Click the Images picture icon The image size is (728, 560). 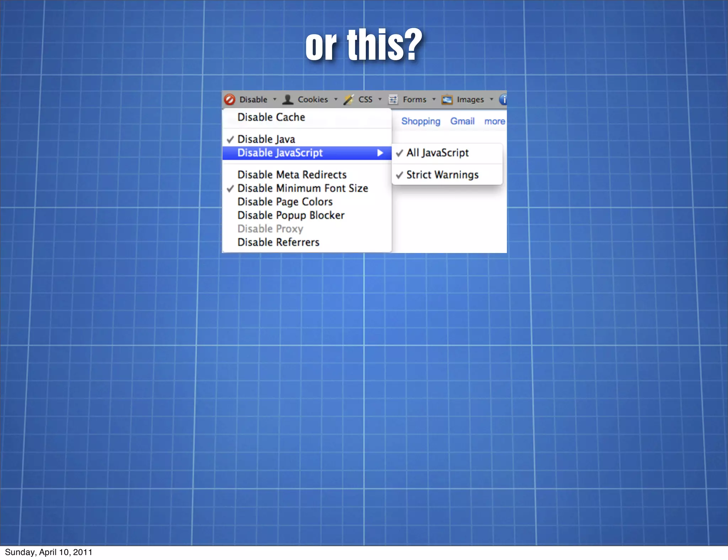[x=447, y=100]
